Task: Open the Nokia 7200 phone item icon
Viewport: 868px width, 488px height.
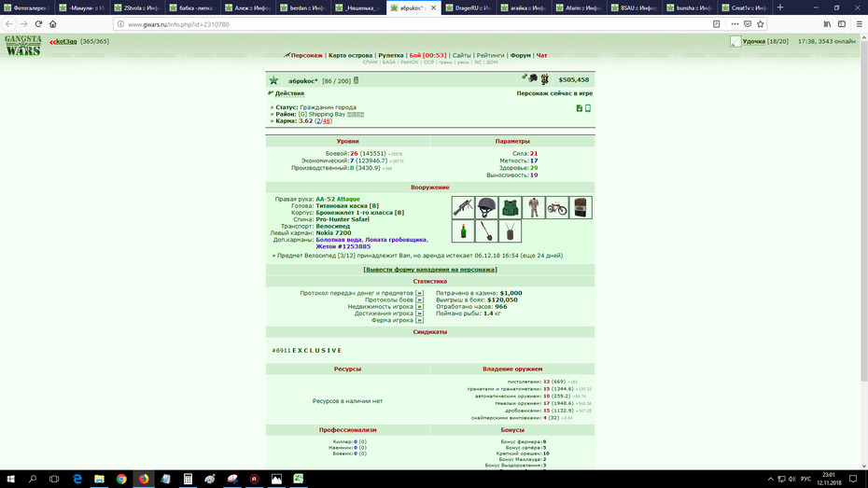Action: tap(581, 207)
